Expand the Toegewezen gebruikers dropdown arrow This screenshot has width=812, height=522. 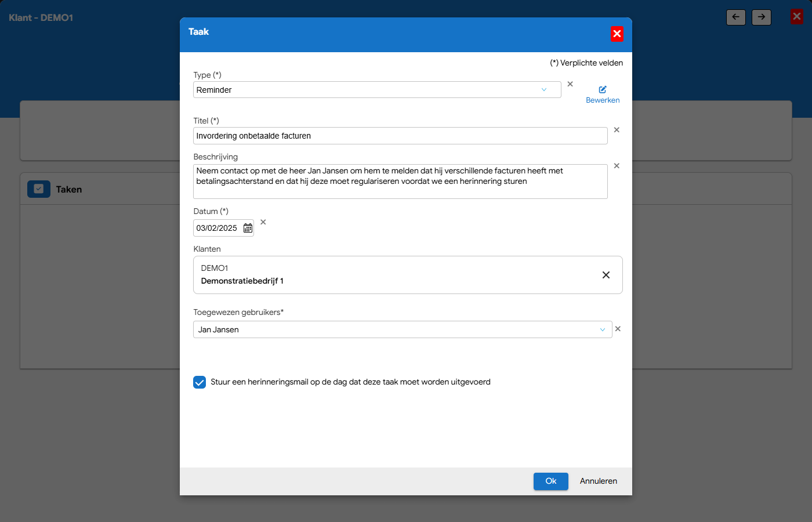pyautogui.click(x=603, y=329)
